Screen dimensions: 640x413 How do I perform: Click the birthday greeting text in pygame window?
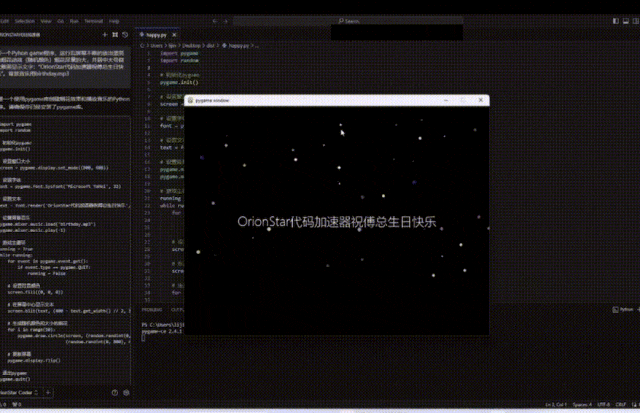tap(337, 222)
